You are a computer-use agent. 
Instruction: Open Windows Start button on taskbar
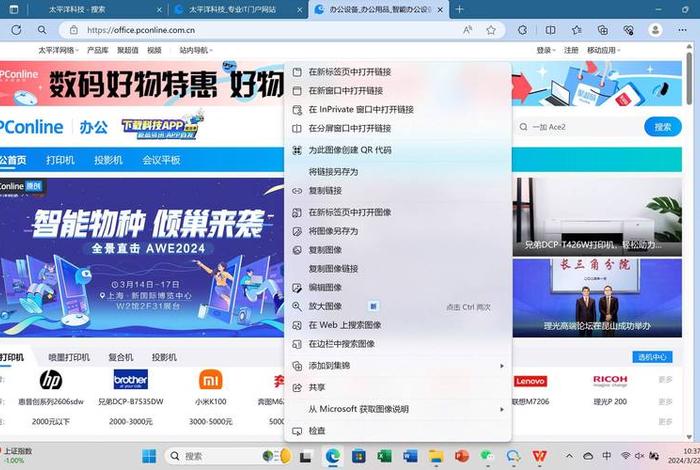tap(149, 456)
